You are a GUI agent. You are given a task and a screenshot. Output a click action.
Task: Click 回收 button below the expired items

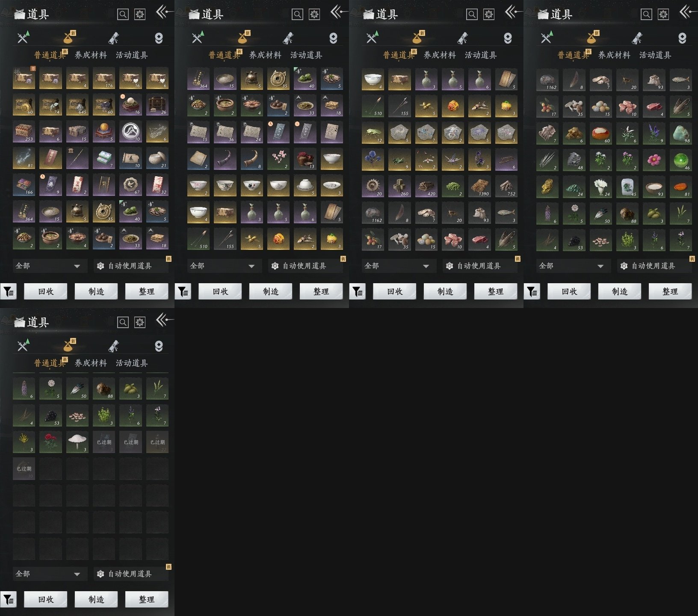pos(46,599)
